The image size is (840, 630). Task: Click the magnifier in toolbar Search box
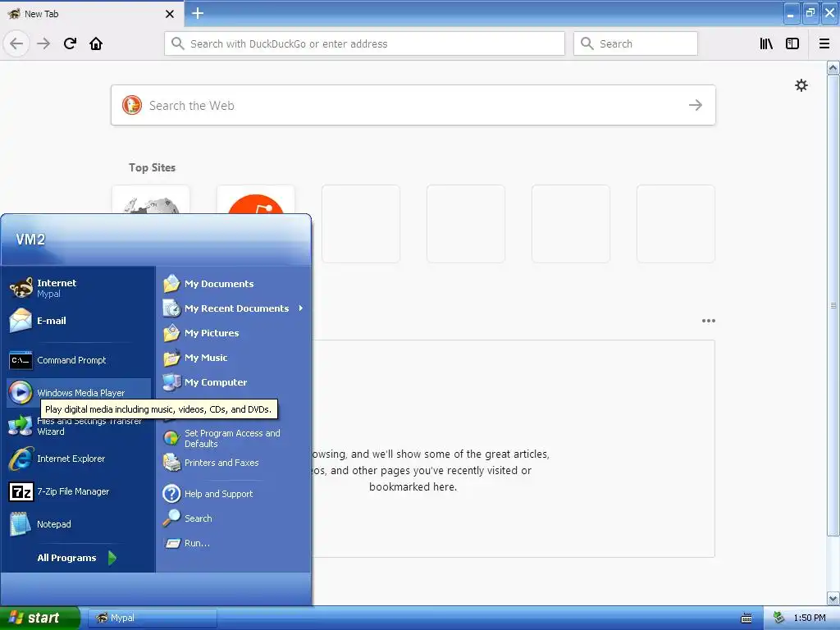(x=587, y=43)
